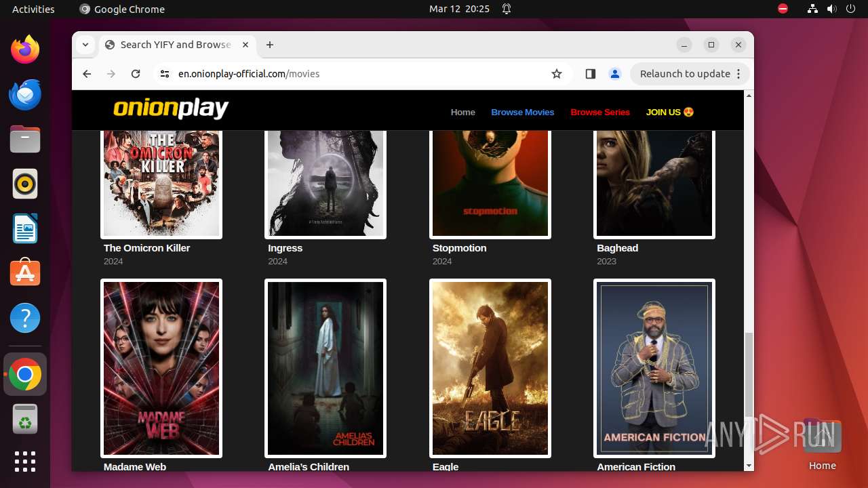Click the onionplay logo
The height and width of the screenshot is (488, 868).
pyautogui.click(x=171, y=108)
